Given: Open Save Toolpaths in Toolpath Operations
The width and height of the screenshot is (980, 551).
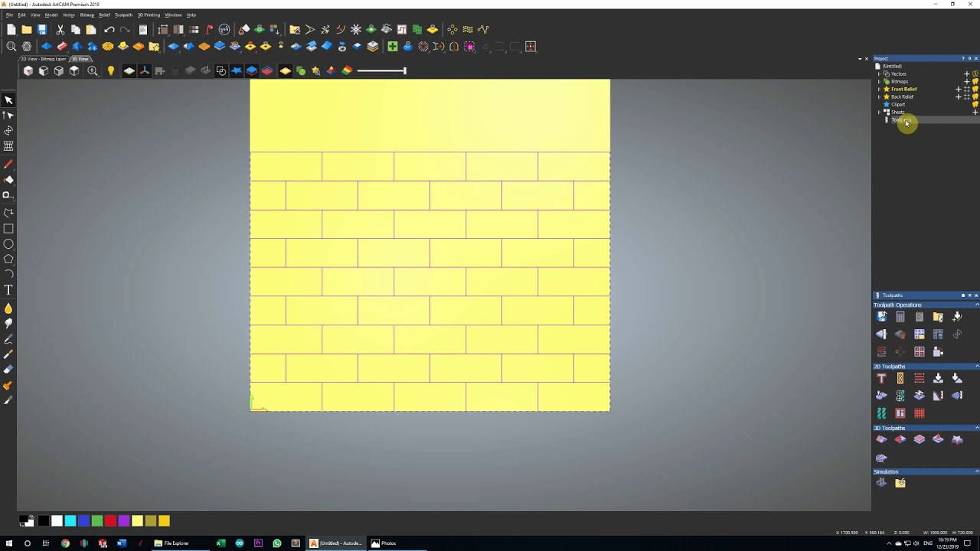Looking at the screenshot, I should [x=881, y=317].
